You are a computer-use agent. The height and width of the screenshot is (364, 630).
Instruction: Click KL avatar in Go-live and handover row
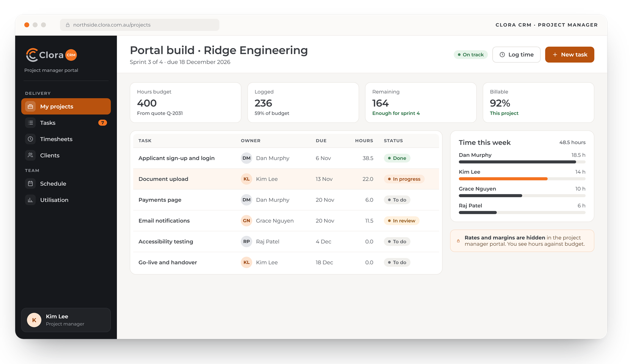pos(246,262)
